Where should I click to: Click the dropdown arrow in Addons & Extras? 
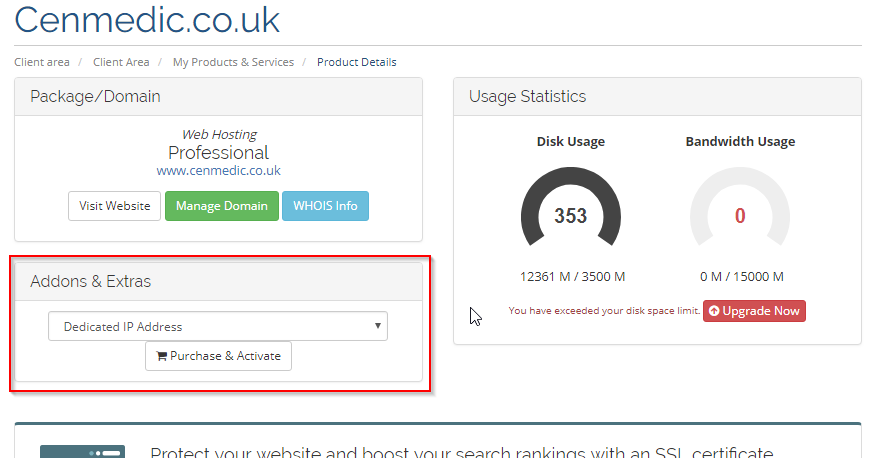pyautogui.click(x=378, y=326)
